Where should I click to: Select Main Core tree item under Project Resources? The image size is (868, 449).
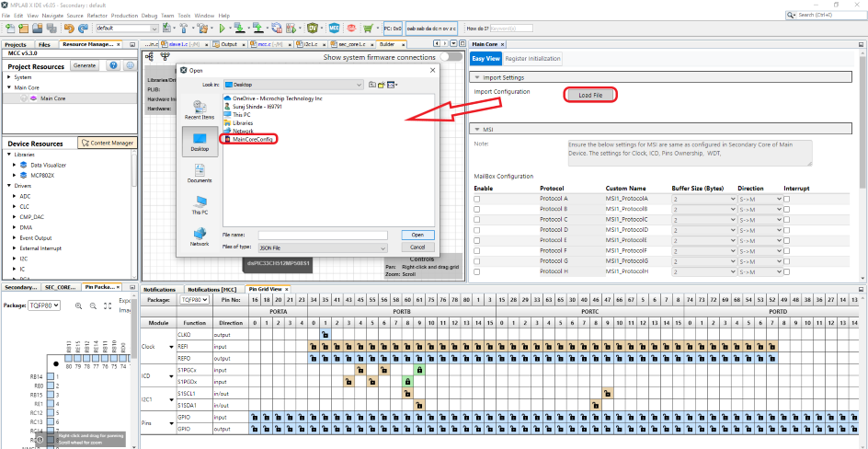53,98
